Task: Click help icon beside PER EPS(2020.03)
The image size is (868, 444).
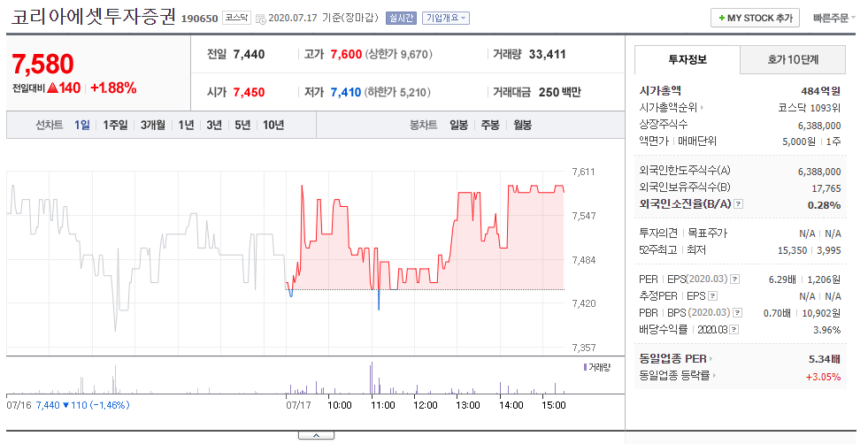Action: pos(734,279)
